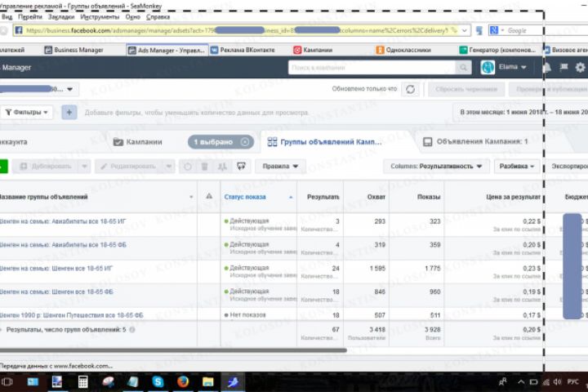The height and width of the screenshot is (392, 588).
Task: Click the SeaMonkey icon in taskbar
Action: pyautogui.click(x=233, y=382)
